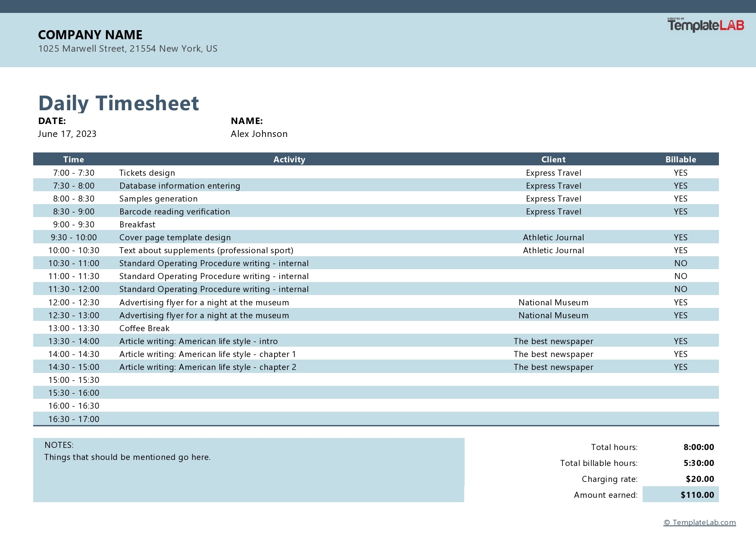756x534 pixels.
Task: Select the Tickets design activity cell
Action: pyautogui.click(x=147, y=173)
